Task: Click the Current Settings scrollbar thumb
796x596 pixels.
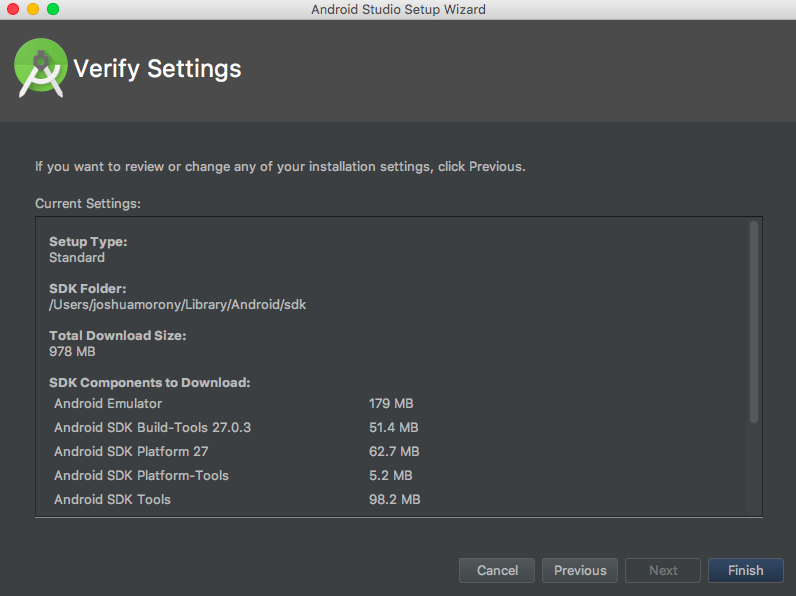Action: pos(754,322)
